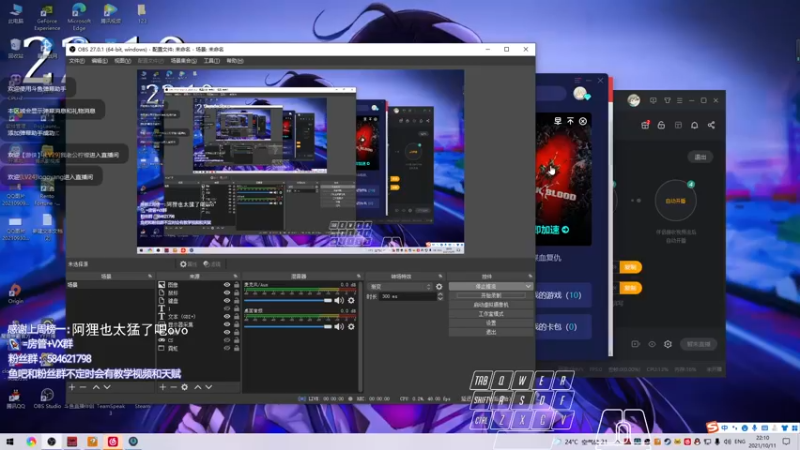The height and width of the screenshot is (450, 800).
Task: Move scene down arrow
Action: coord(107,387)
